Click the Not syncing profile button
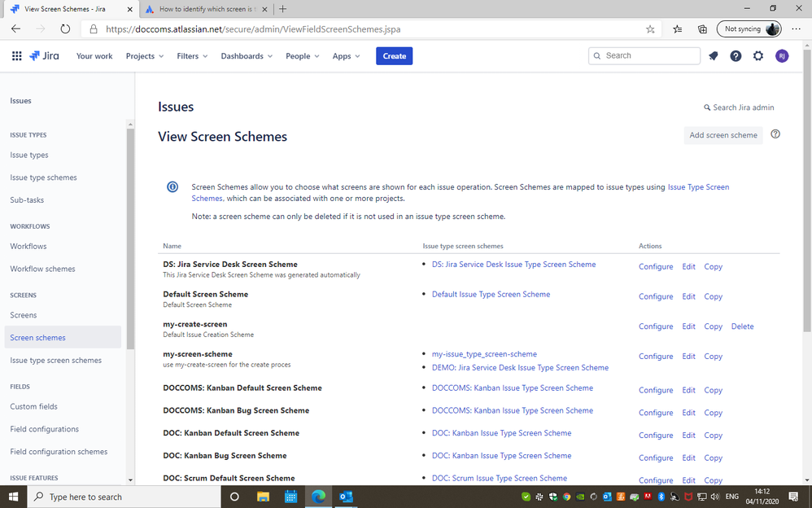The image size is (812, 508). pos(749,29)
